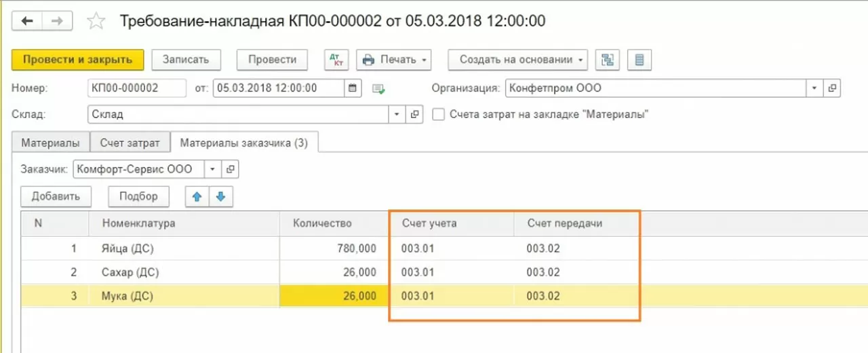
Task: Expand the Склад dropdown list
Action: pos(397,115)
